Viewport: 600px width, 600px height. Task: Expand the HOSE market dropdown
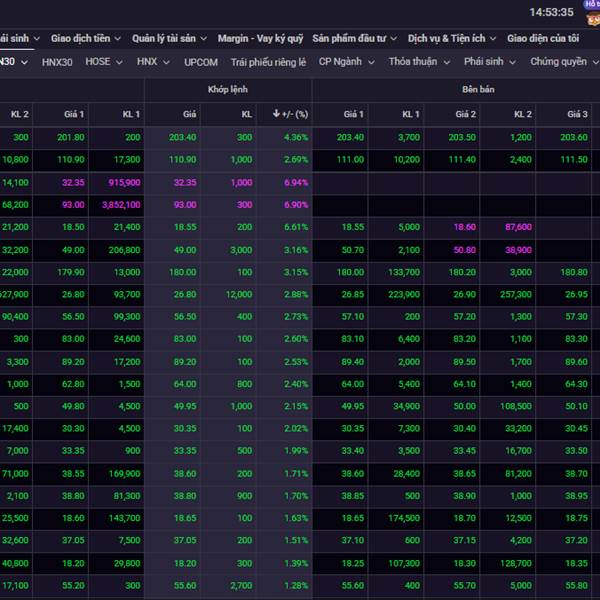104,62
